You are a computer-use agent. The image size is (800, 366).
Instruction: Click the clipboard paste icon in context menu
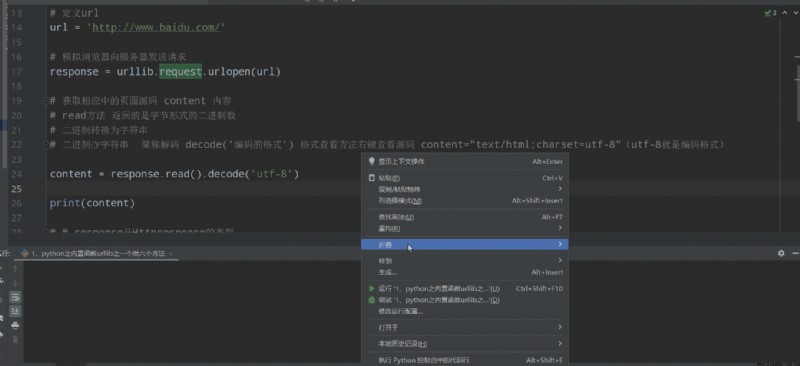(x=371, y=178)
